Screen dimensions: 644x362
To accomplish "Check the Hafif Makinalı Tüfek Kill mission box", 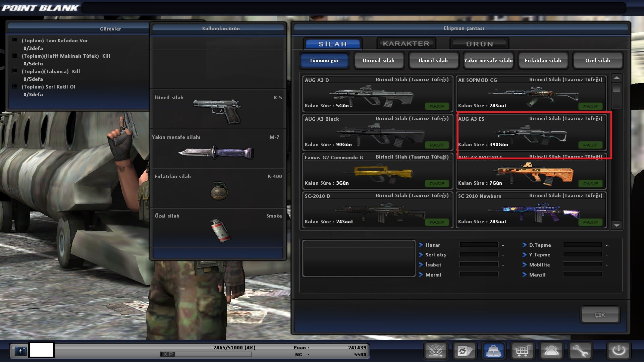I will coord(15,56).
